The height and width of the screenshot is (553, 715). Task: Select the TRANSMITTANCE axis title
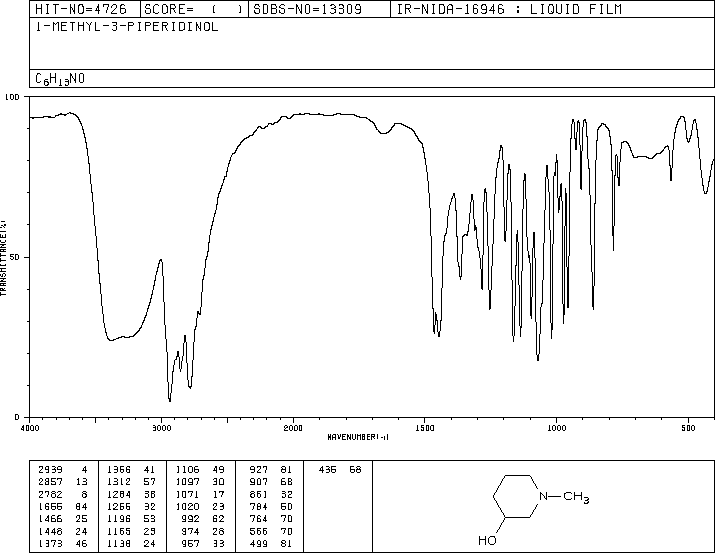pyautogui.click(x=3, y=258)
